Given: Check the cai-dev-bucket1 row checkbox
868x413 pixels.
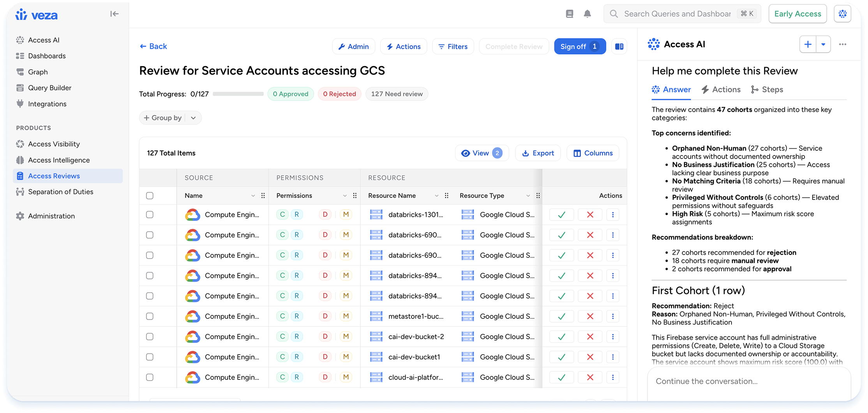Looking at the screenshot, I should [x=150, y=357].
